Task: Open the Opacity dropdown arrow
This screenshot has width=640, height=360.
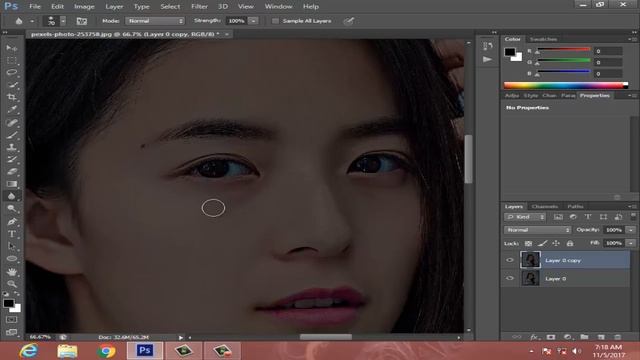Action: [x=631, y=230]
